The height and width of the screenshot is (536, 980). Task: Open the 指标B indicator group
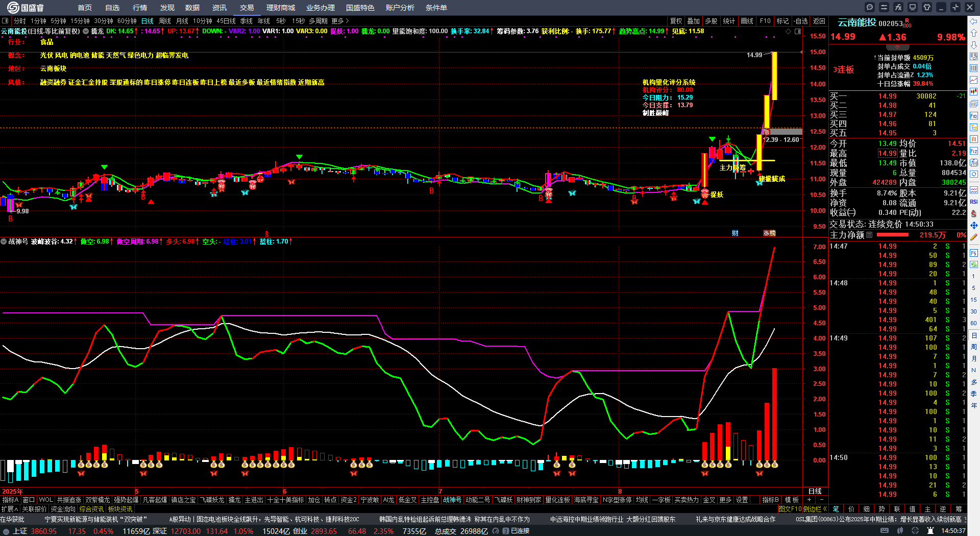(770, 500)
